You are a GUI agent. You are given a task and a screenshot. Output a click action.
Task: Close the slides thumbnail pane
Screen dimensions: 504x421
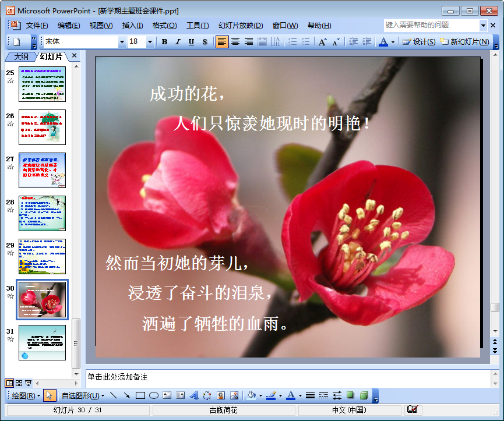pos(74,55)
